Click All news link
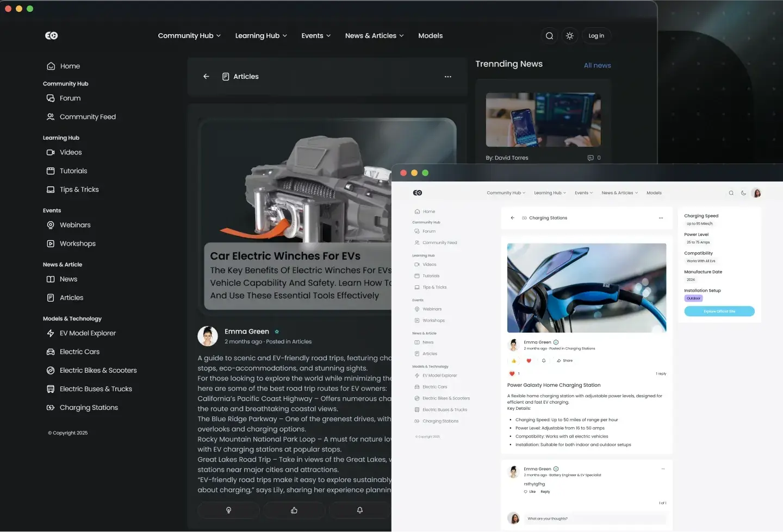783x532 pixels. coord(597,66)
